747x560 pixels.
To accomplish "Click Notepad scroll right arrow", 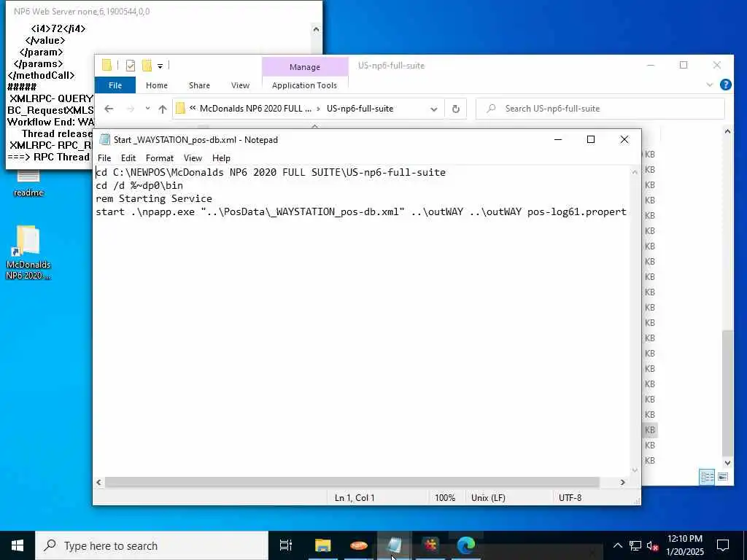I will [622, 483].
